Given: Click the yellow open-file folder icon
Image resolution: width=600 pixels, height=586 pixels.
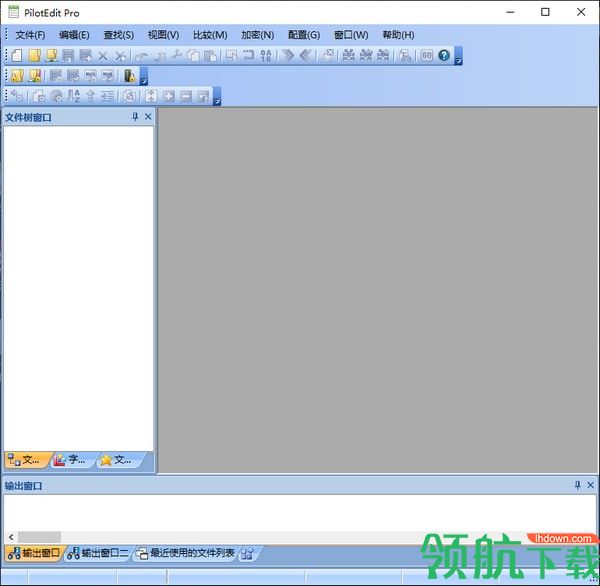Looking at the screenshot, I should pos(34,56).
